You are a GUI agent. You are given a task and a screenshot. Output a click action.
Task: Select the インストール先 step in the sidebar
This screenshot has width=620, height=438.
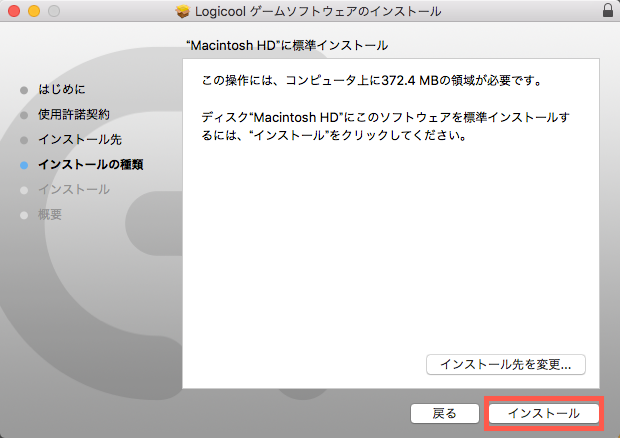[80, 140]
